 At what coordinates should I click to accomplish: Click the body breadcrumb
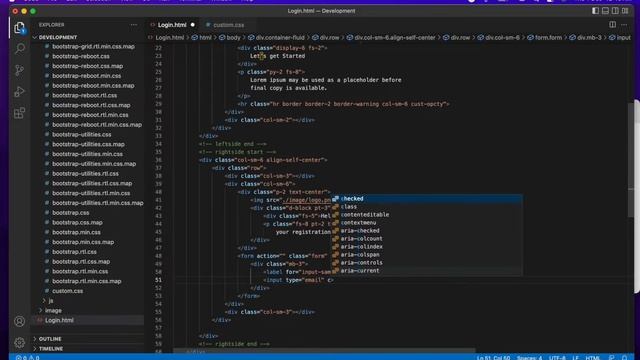coord(233,38)
